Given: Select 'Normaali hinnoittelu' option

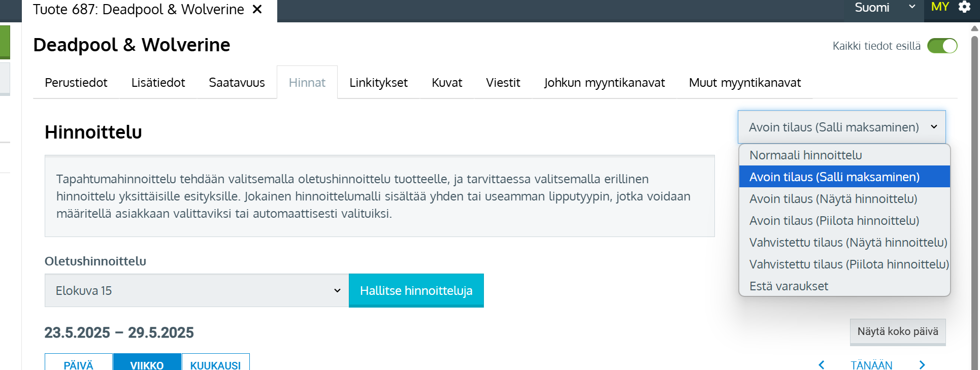Looking at the screenshot, I should (805, 155).
